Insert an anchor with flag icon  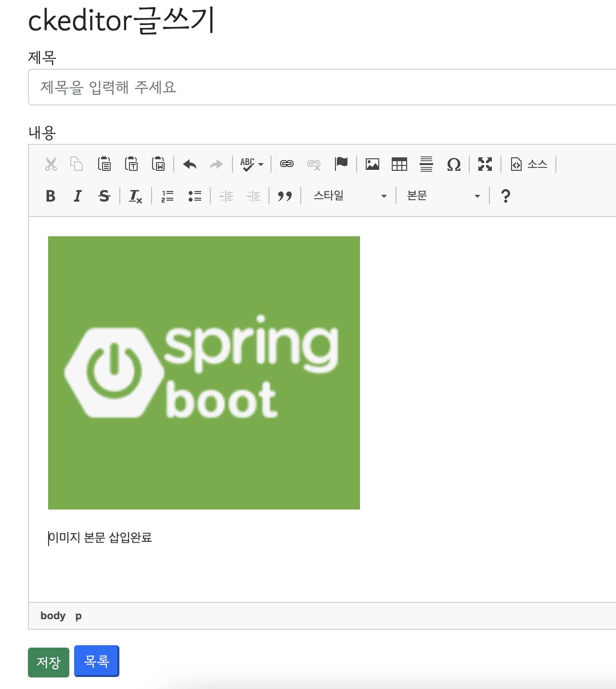pos(341,164)
